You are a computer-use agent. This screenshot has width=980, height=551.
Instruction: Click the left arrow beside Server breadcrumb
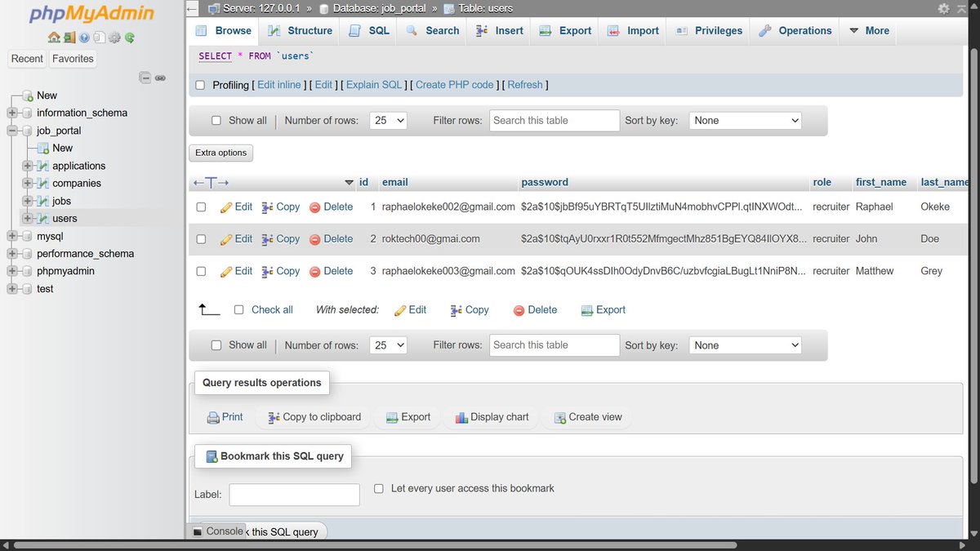pos(191,8)
